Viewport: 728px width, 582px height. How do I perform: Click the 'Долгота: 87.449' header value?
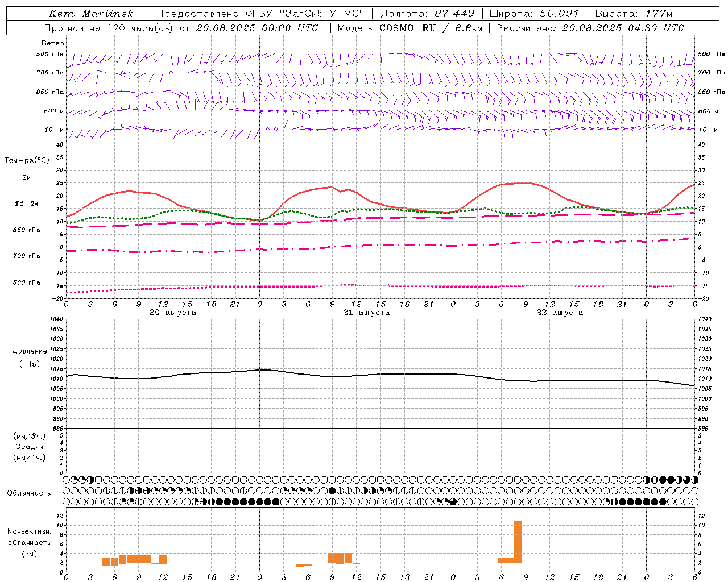428,14
